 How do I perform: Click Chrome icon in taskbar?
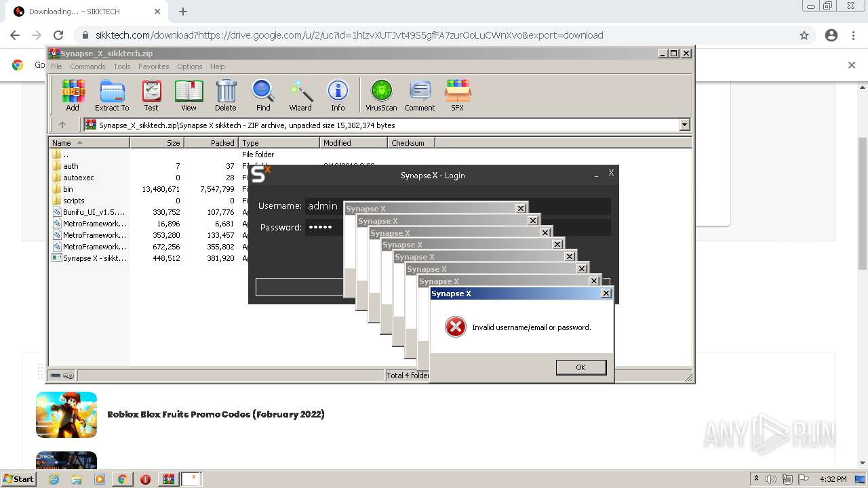pos(122,479)
